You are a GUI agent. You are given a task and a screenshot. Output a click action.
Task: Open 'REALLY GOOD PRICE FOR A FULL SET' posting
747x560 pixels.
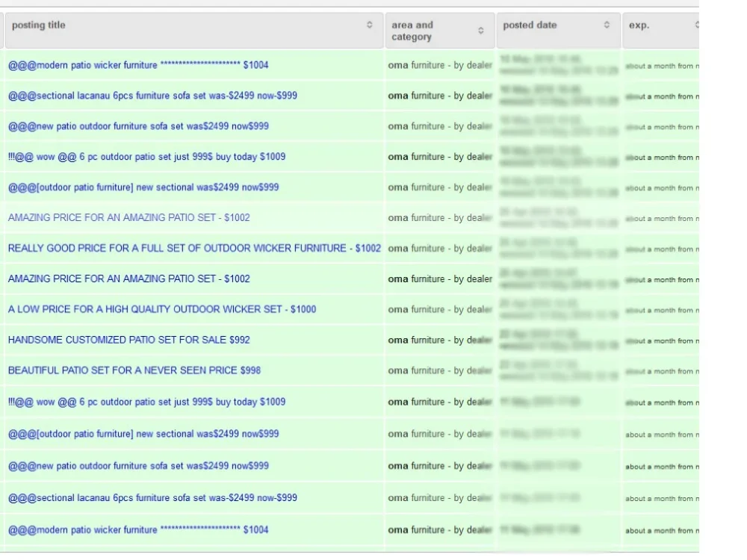pos(194,248)
